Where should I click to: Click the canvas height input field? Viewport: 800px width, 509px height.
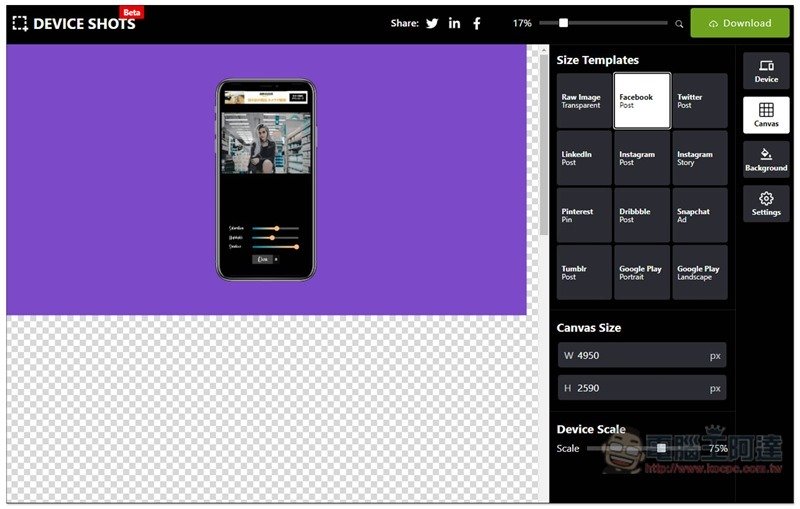click(x=640, y=388)
